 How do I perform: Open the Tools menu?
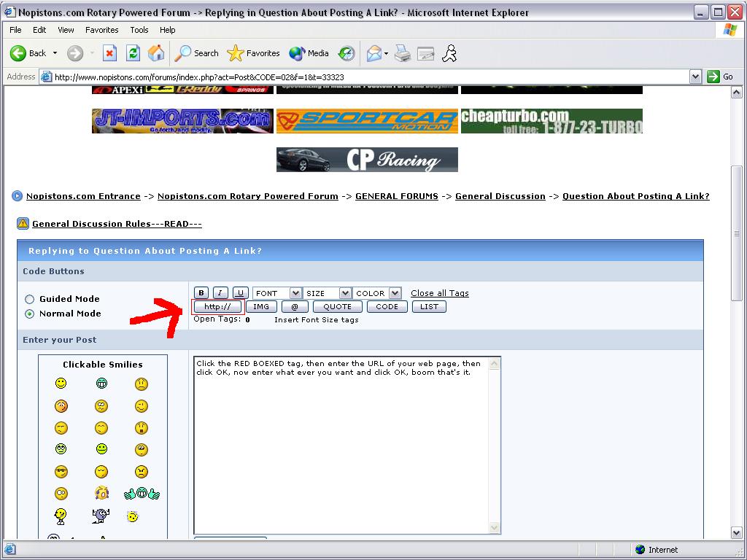tap(139, 30)
